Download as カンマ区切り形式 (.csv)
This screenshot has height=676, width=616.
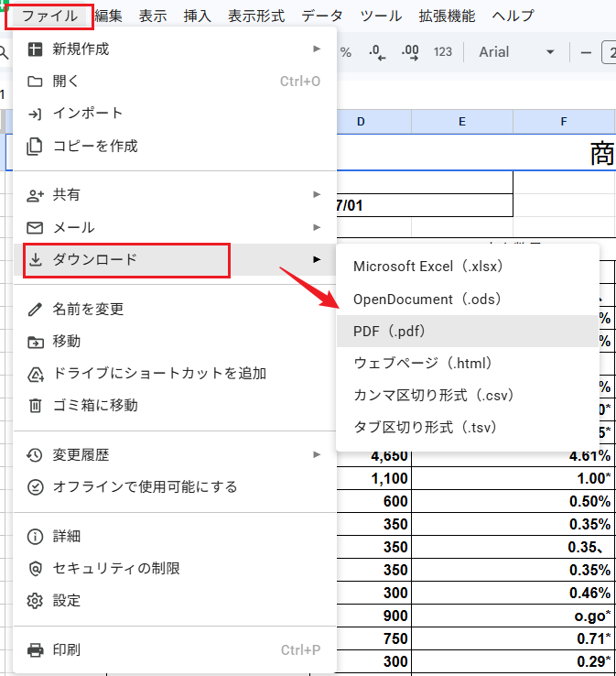(468, 396)
